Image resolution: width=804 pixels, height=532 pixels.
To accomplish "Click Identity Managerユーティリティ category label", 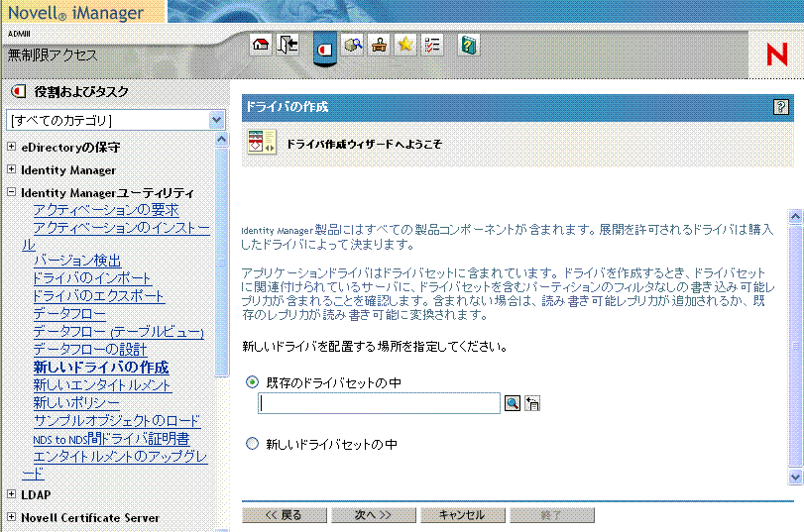I will [107, 193].
